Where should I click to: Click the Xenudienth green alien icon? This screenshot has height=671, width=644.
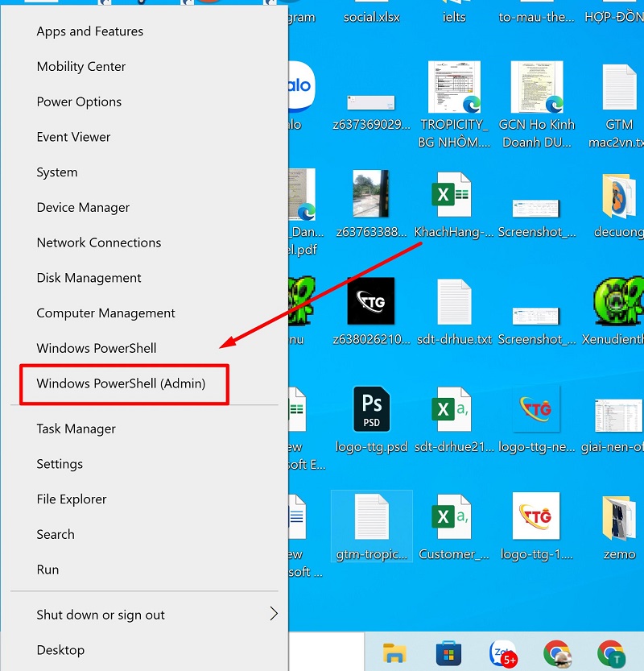click(x=618, y=302)
